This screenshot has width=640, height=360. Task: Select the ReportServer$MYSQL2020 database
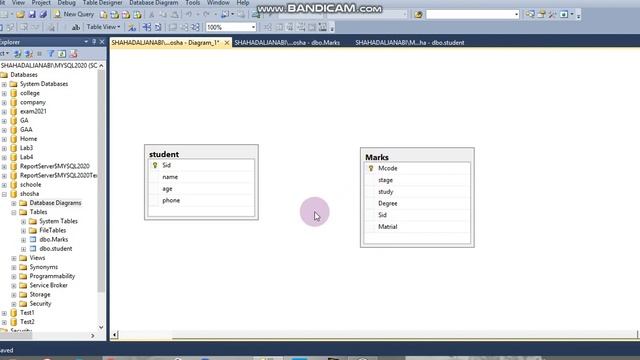click(x=55, y=166)
